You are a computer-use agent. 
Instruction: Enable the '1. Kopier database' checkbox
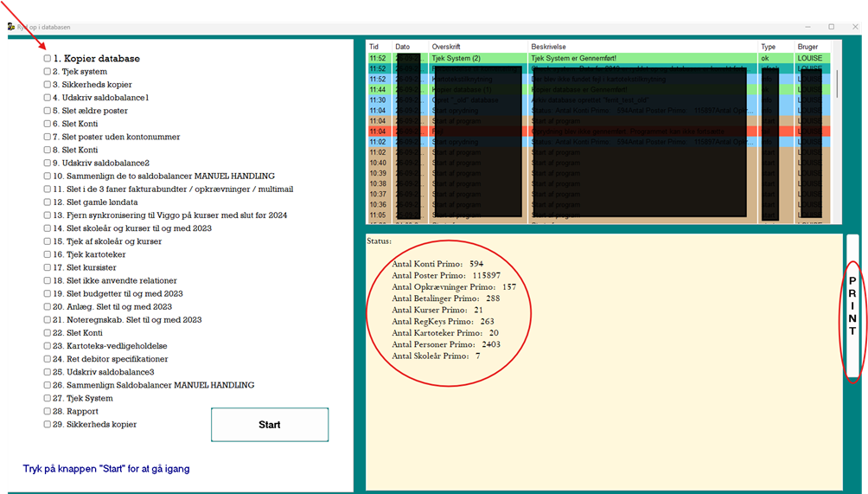point(48,58)
